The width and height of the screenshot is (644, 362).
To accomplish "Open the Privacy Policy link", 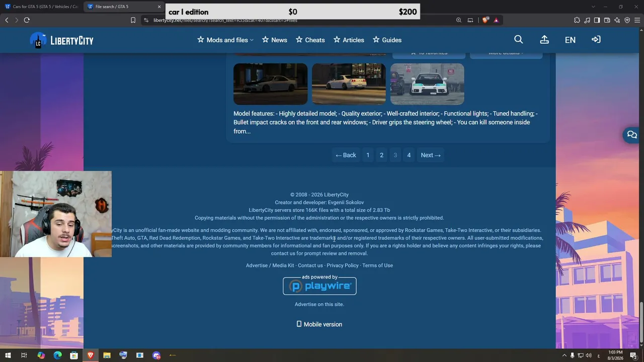I will [343, 265].
